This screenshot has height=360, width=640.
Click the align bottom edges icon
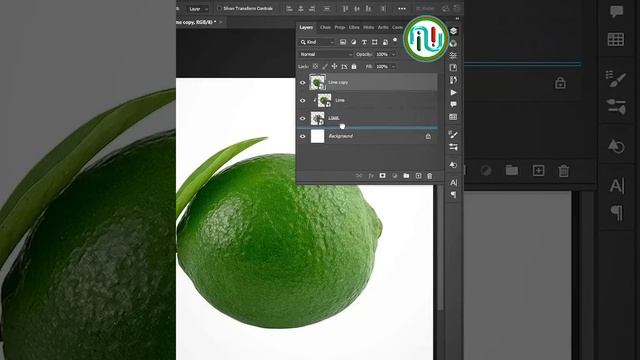click(368, 8)
